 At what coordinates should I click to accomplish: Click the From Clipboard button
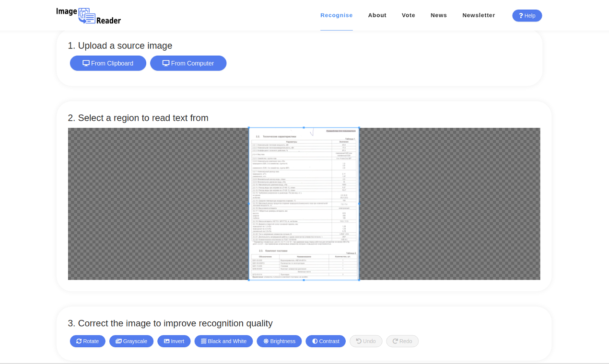point(108,63)
